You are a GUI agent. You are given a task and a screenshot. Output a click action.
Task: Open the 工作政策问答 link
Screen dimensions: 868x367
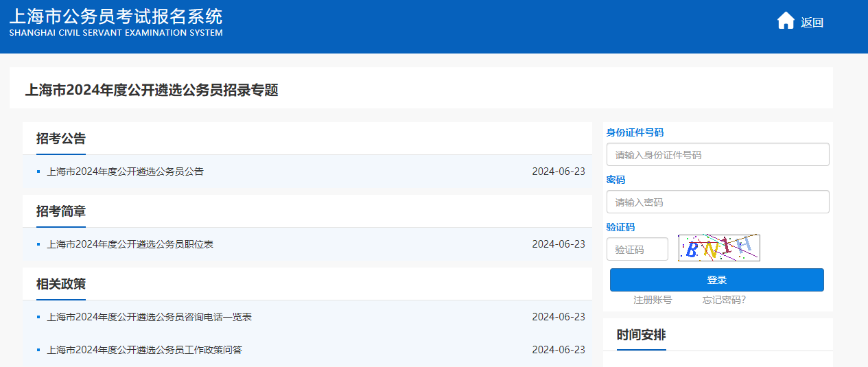tap(144, 350)
